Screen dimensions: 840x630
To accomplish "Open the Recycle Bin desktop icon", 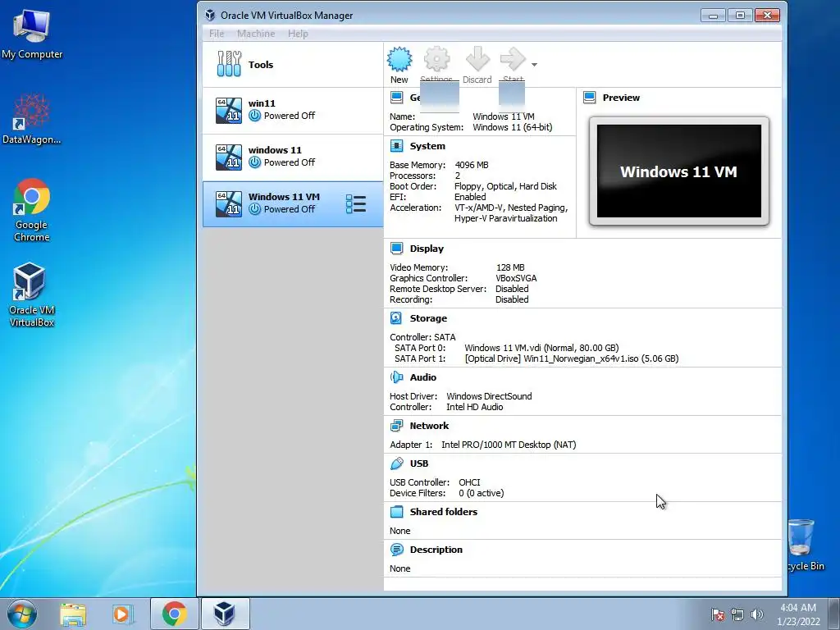I will [806, 545].
